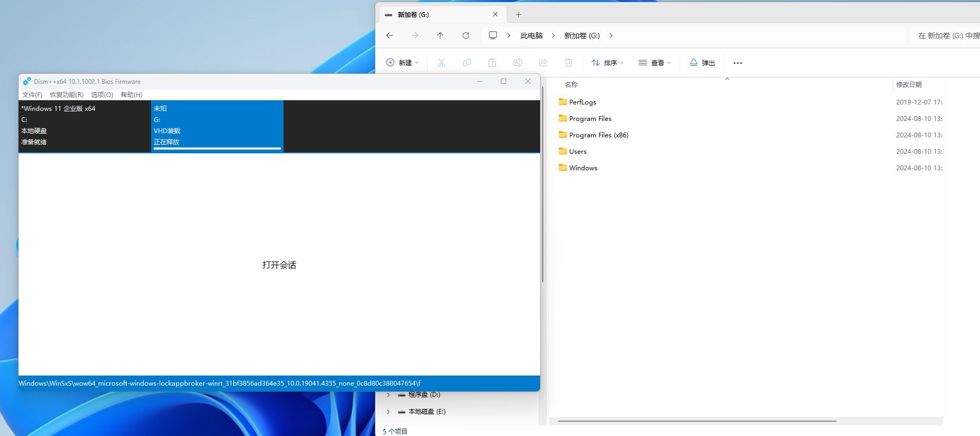
Task: Refresh the G: drive folder view
Action: point(466,36)
